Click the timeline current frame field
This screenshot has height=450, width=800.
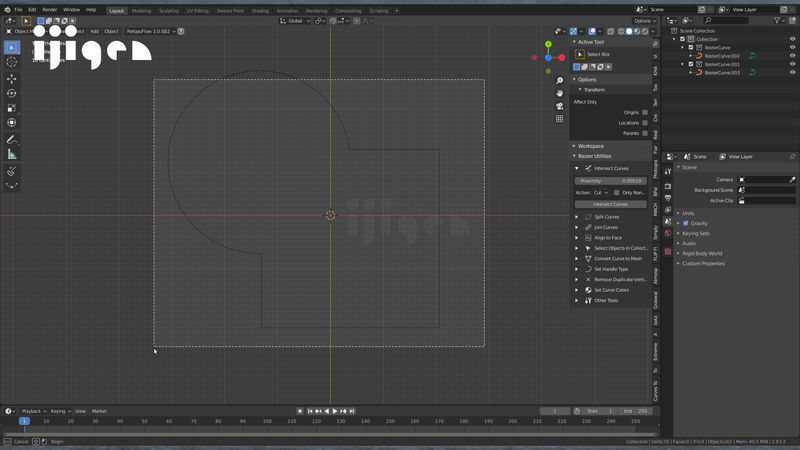(x=555, y=411)
